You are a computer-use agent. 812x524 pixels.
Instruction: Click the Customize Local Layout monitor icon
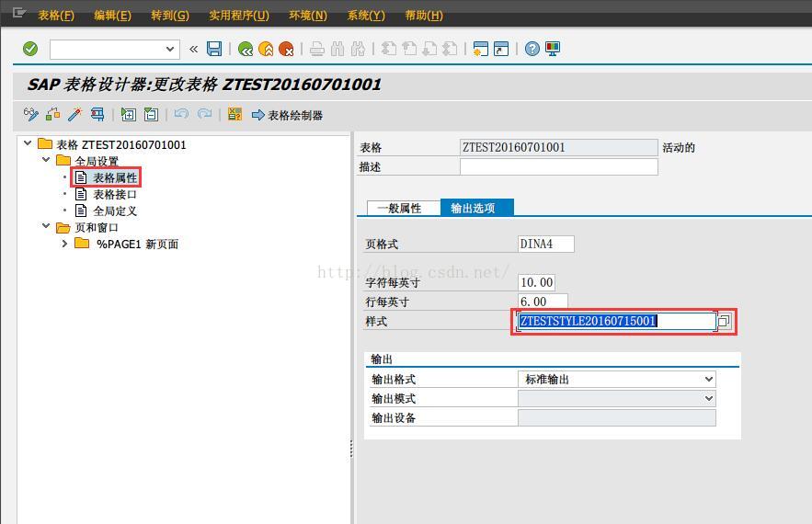click(x=553, y=50)
